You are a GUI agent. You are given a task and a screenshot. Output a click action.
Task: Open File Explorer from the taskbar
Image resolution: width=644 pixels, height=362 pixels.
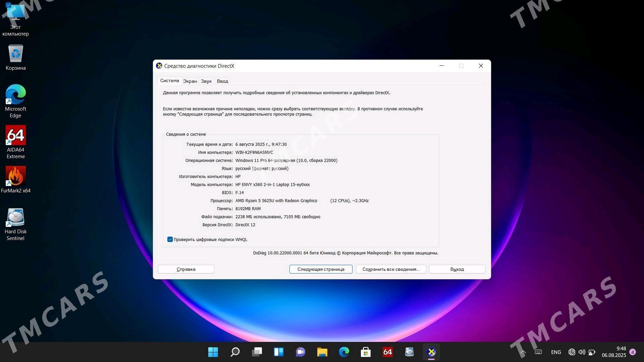(x=322, y=352)
